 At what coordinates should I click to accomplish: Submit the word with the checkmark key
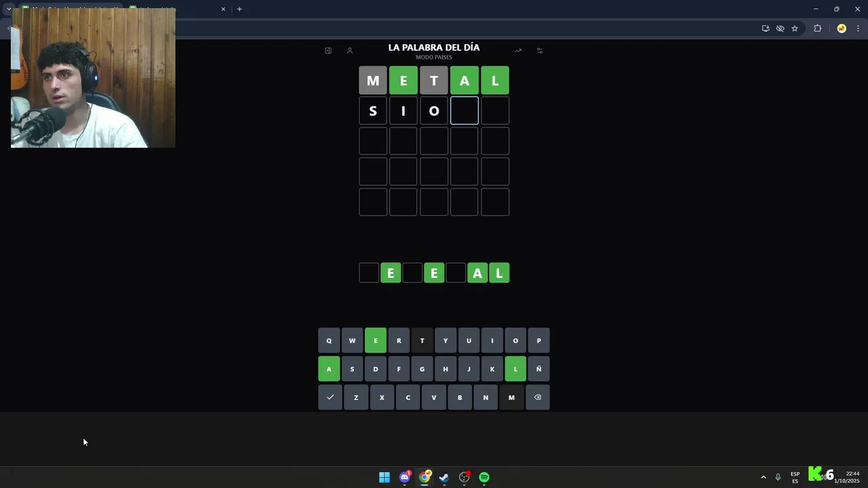click(330, 397)
